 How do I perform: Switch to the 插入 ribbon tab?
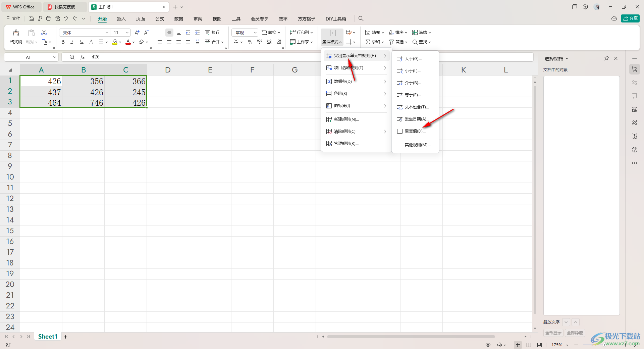(121, 19)
